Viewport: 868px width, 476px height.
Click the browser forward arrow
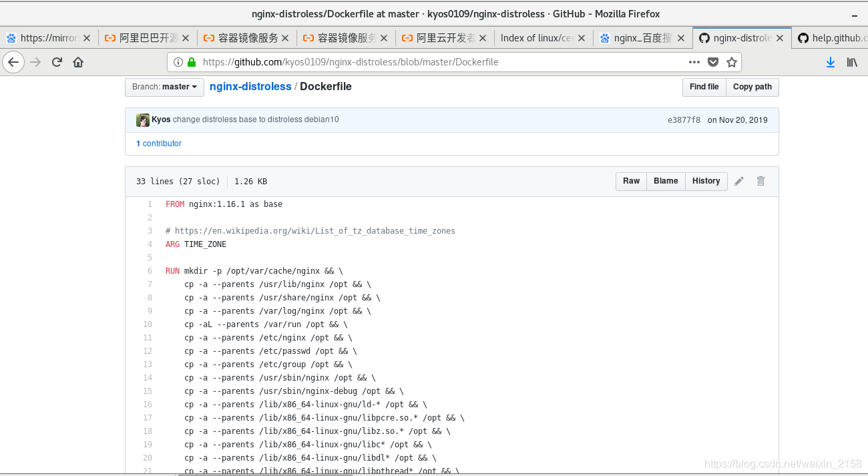coord(35,62)
